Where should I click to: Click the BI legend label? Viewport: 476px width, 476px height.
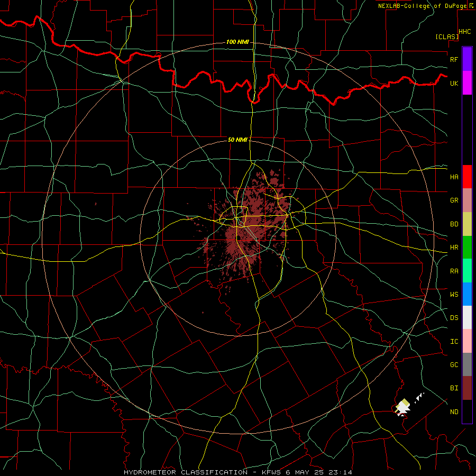click(x=454, y=388)
